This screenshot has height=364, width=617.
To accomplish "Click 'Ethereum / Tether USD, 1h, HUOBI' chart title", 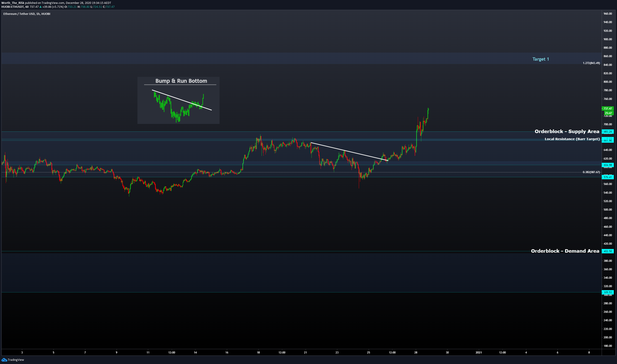I will (x=27, y=14).
